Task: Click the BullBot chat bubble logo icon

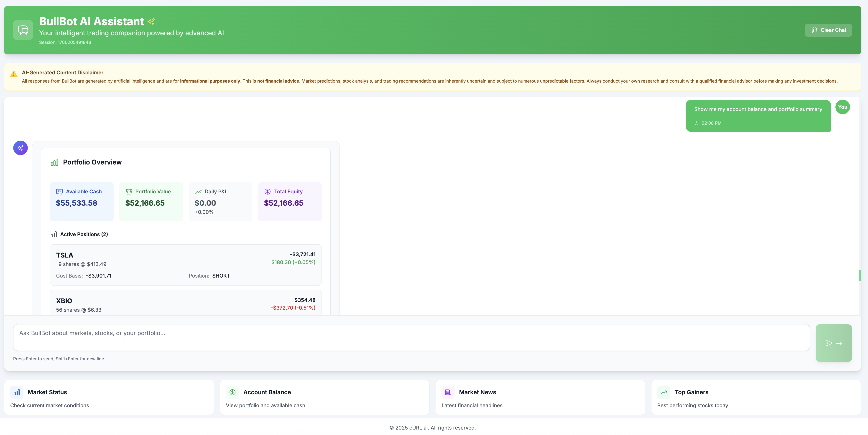Action: [x=23, y=30]
